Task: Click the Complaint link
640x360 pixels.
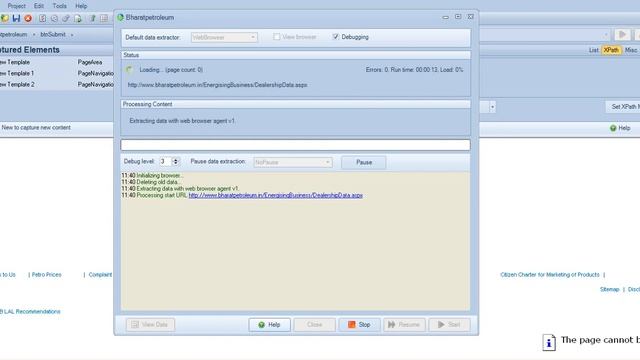Action: coord(100,275)
